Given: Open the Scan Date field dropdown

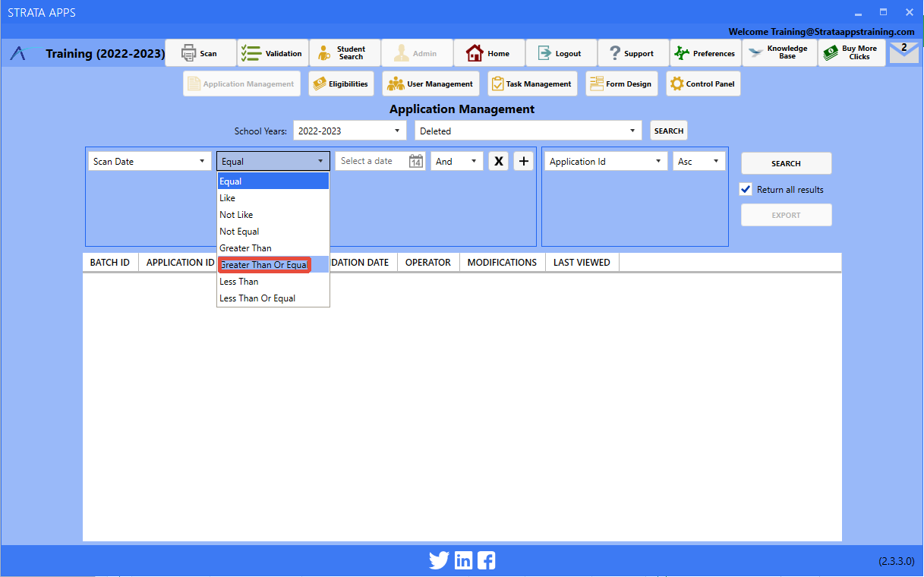Looking at the screenshot, I should 150,161.
